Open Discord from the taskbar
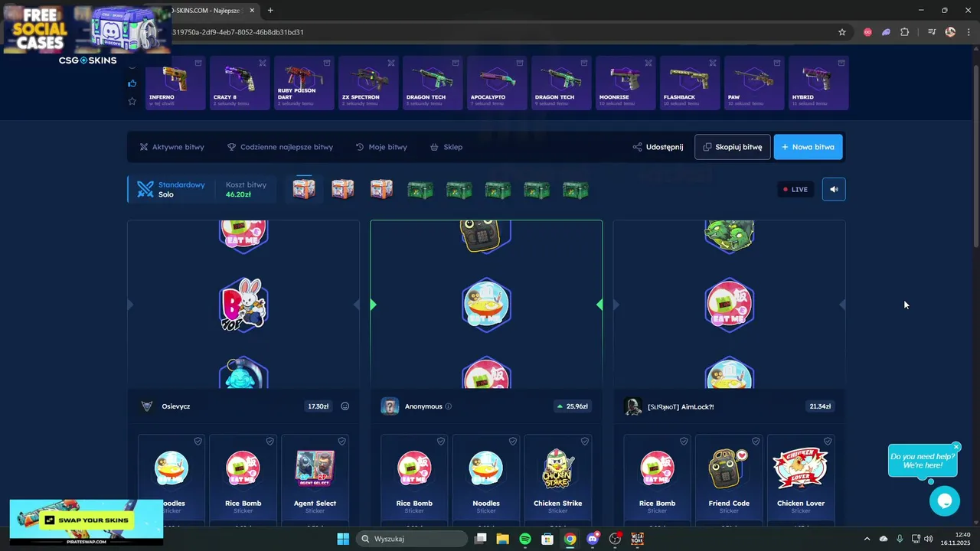980x551 pixels. pos(593,539)
